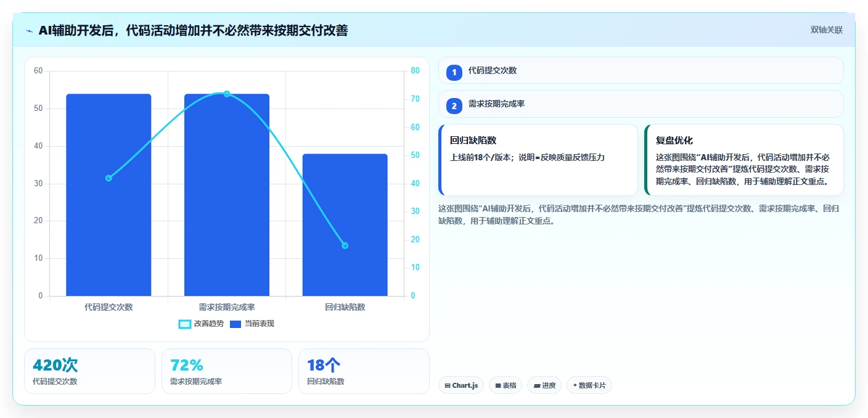Click the 420次 data card
Image resolution: width=868 pixels, height=418 pixels.
pyautogui.click(x=89, y=371)
